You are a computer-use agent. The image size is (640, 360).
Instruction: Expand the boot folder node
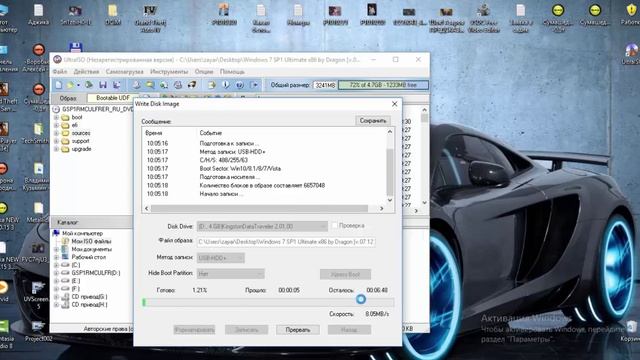56,118
